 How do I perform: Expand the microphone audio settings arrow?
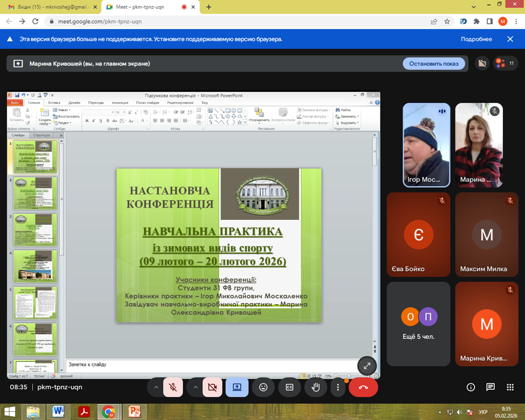point(156,387)
